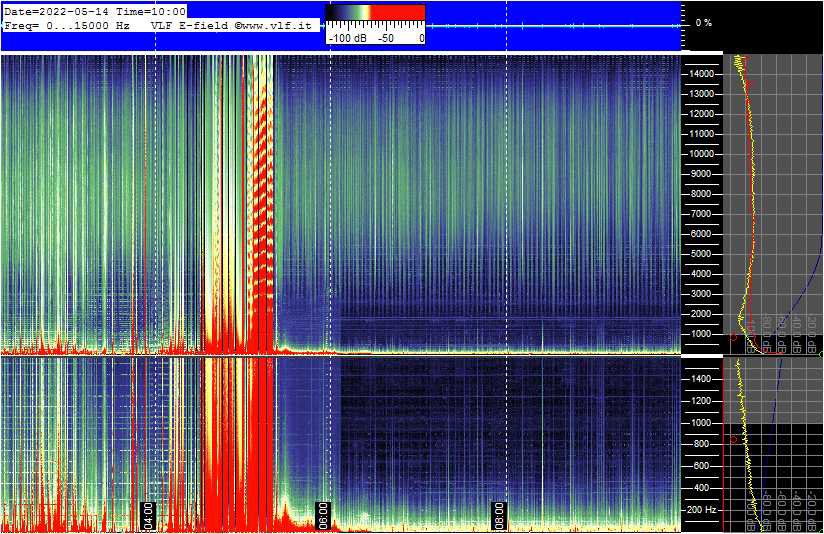Click the red section of color scale

point(398,12)
